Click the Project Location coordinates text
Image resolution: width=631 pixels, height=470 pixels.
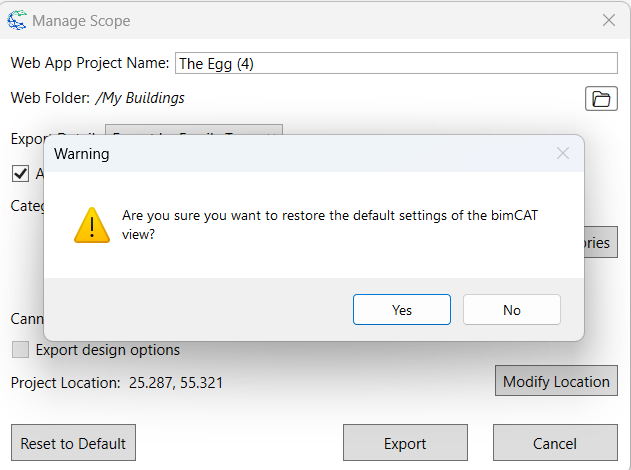click(x=176, y=382)
